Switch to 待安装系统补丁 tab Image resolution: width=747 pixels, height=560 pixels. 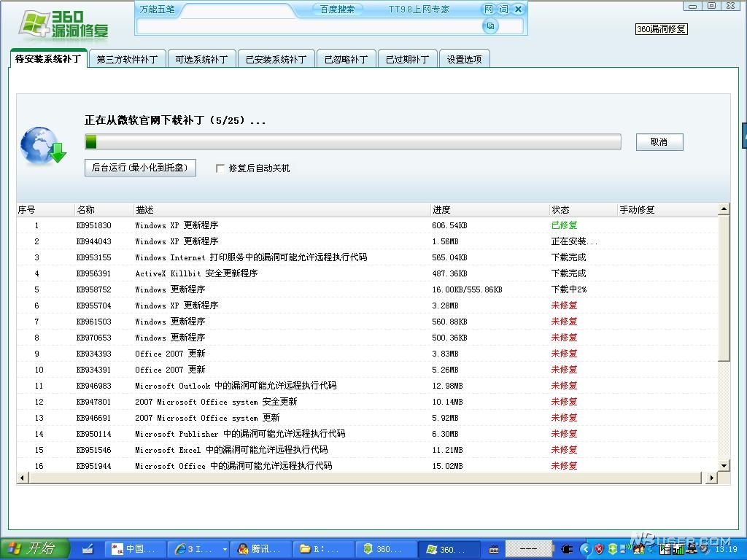[47, 58]
